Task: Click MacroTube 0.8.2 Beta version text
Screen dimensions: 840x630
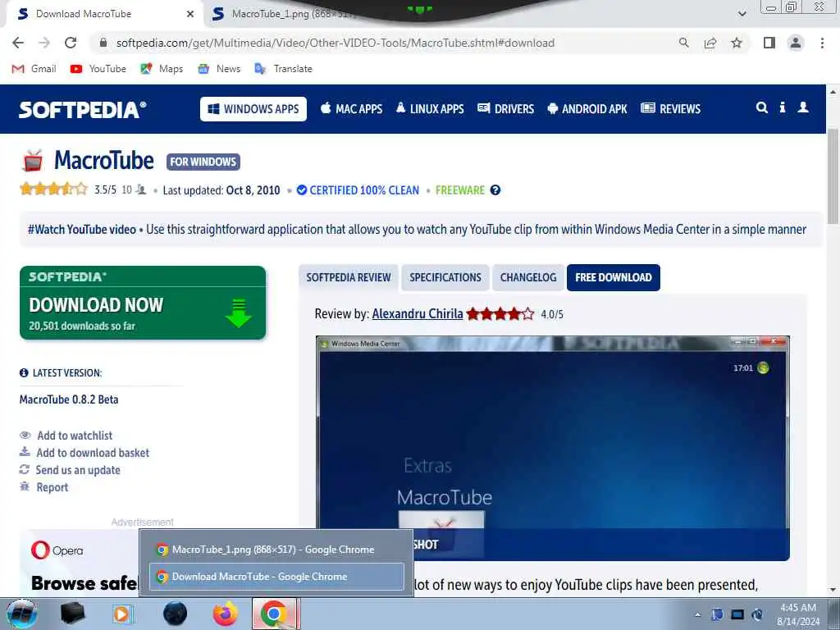Action: (x=69, y=399)
